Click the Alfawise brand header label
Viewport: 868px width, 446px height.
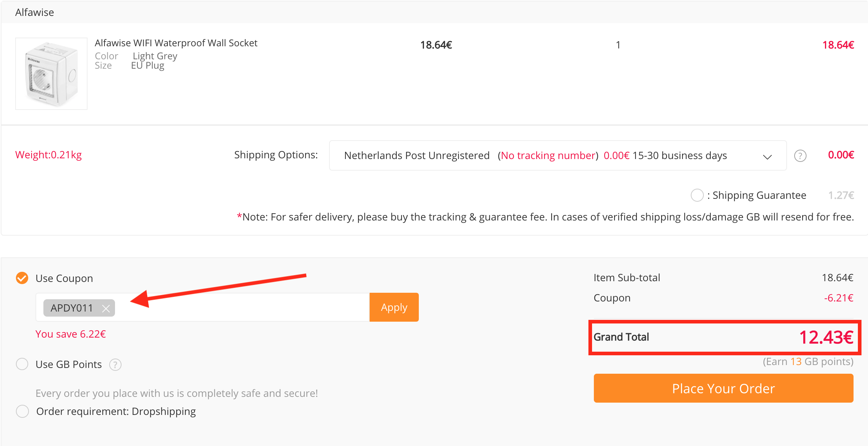34,12
